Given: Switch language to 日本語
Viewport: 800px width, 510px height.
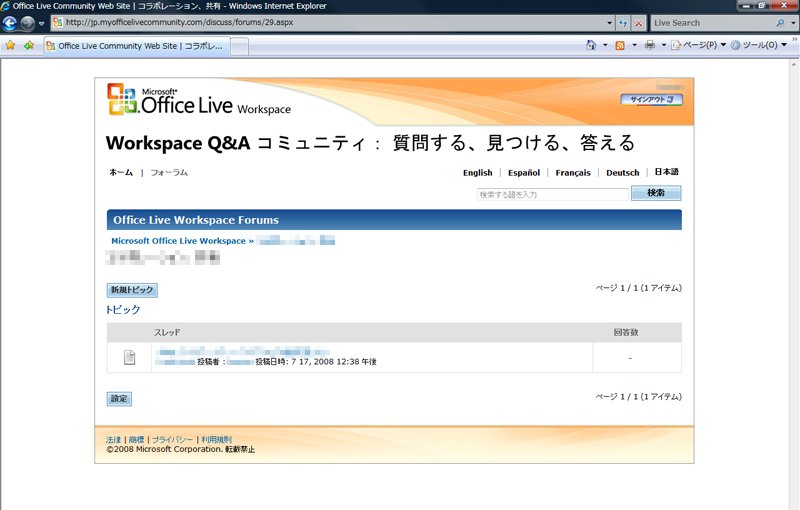Looking at the screenshot, I should (666, 172).
